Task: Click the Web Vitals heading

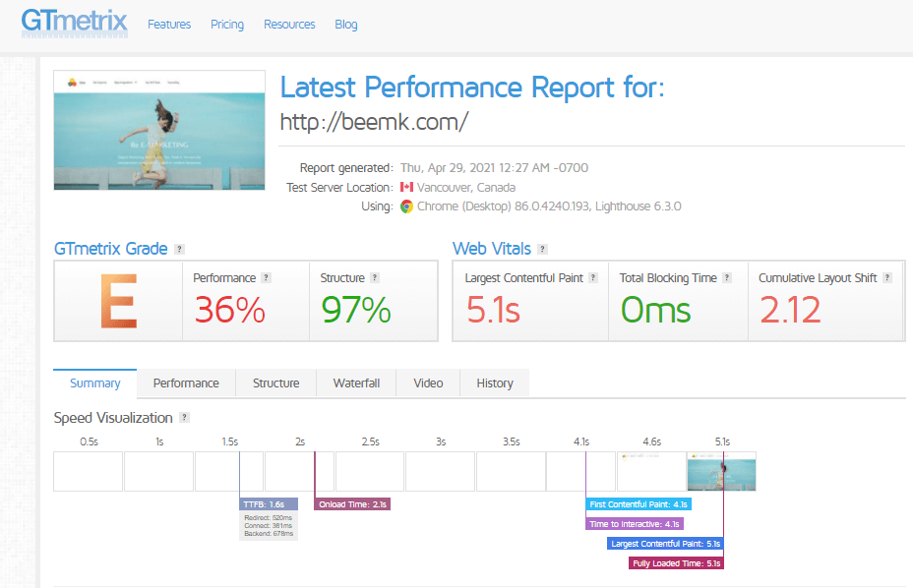Action: tap(492, 249)
